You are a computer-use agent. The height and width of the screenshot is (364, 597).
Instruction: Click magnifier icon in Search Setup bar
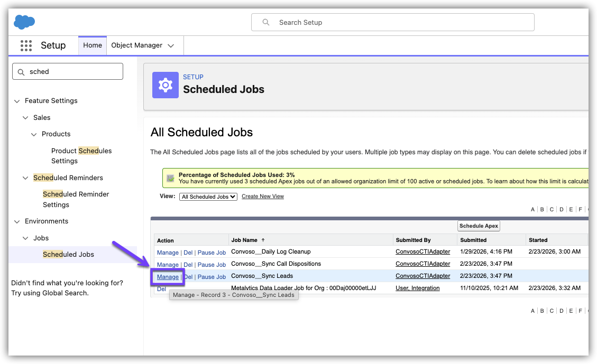(x=267, y=22)
